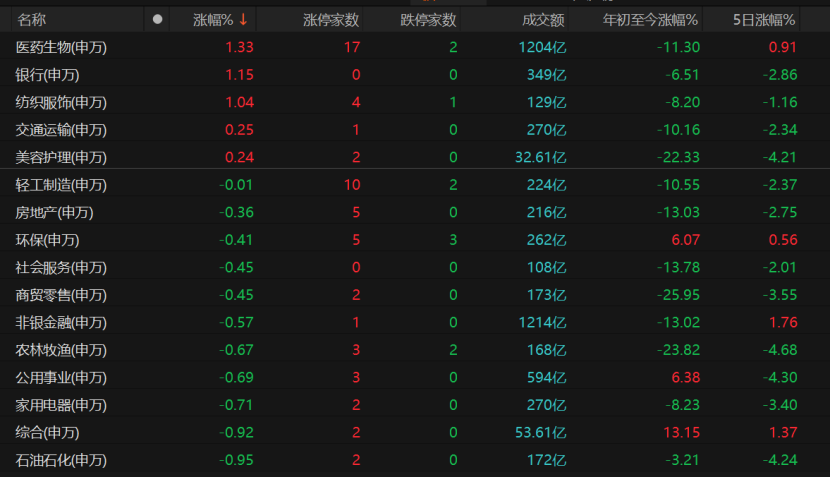This screenshot has width=830, height=477.
Task: Select the 房地产(申万) row name
Action: point(54,213)
